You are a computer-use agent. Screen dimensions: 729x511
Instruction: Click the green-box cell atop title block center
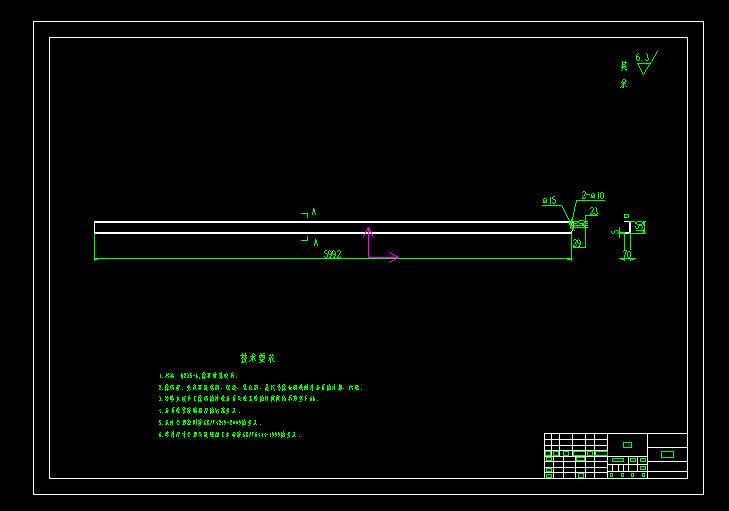coord(627,445)
